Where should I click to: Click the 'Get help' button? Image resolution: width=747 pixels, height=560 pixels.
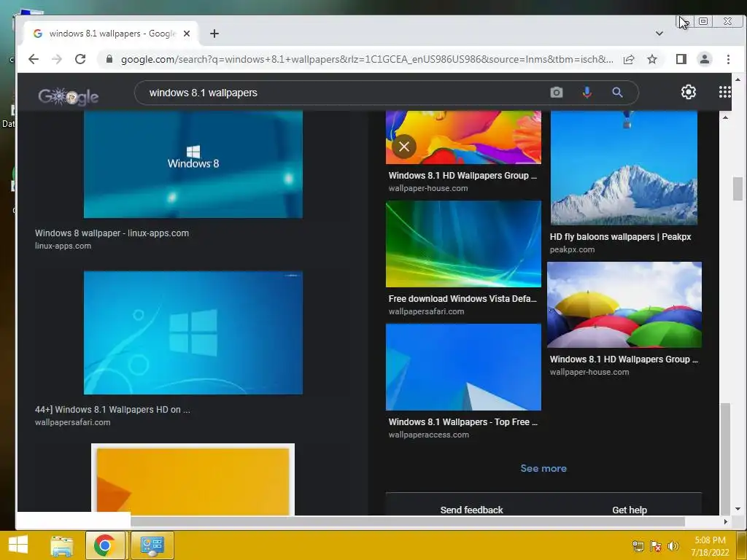630,510
